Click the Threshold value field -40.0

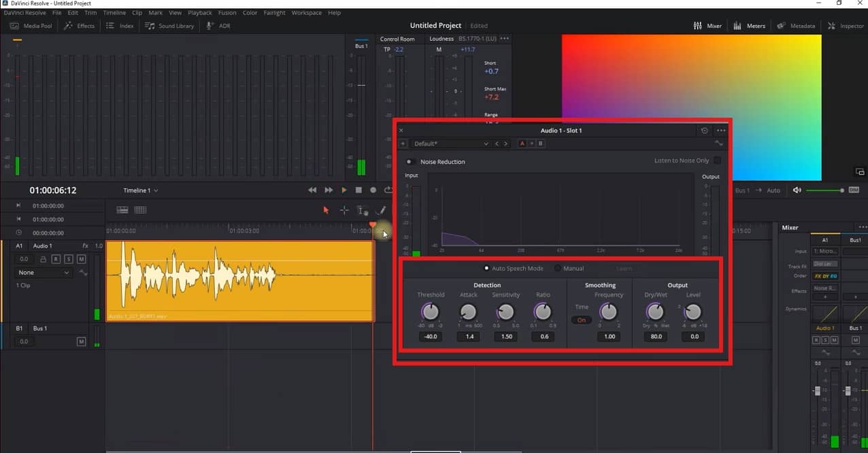coord(431,337)
